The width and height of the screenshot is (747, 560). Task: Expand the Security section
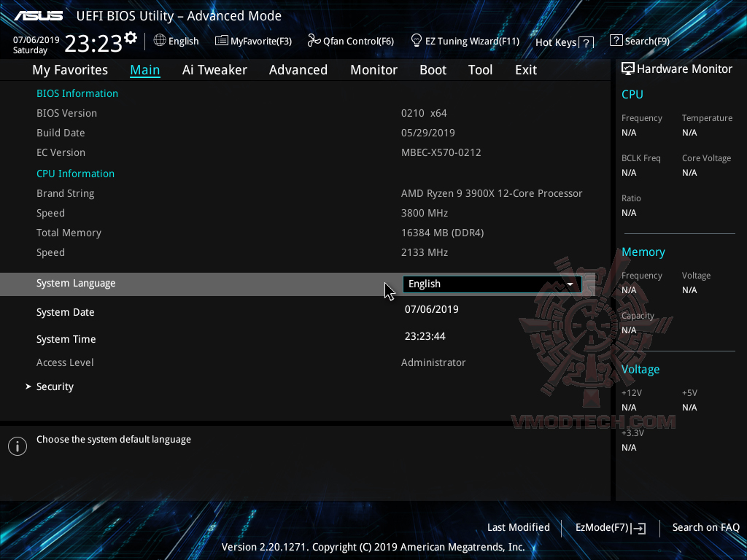pos(54,386)
